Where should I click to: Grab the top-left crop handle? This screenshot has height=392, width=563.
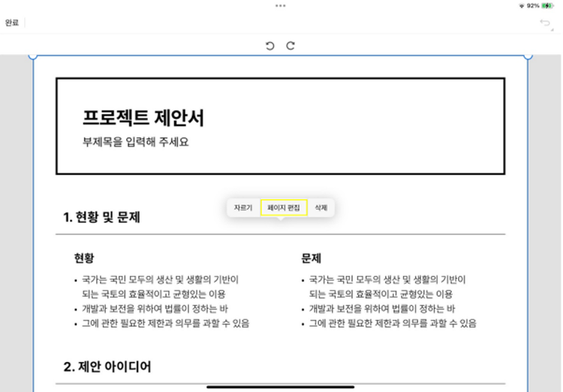point(33,56)
